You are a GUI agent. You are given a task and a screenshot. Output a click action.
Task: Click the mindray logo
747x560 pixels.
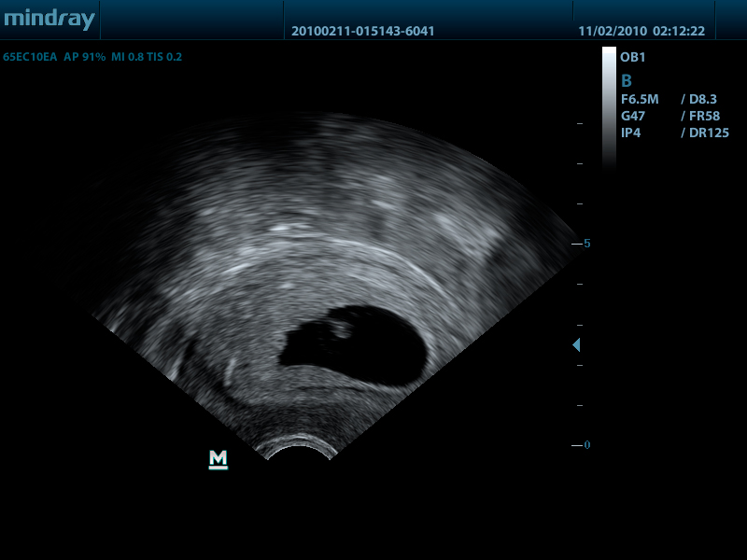pos(49,20)
